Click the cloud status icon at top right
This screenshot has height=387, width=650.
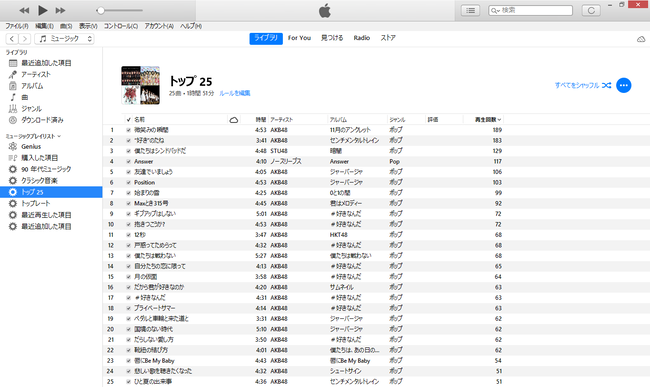pos(641,39)
